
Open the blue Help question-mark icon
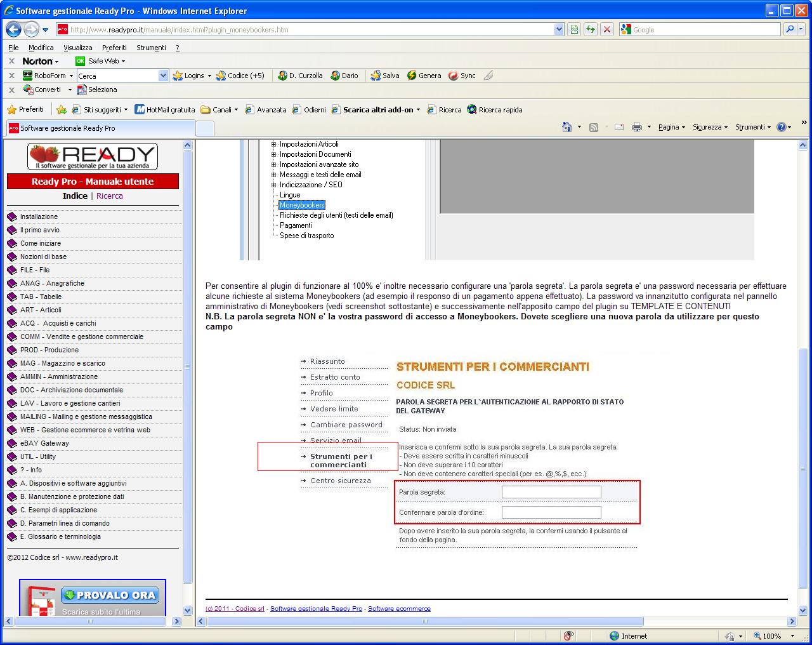click(x=782, y=127)
